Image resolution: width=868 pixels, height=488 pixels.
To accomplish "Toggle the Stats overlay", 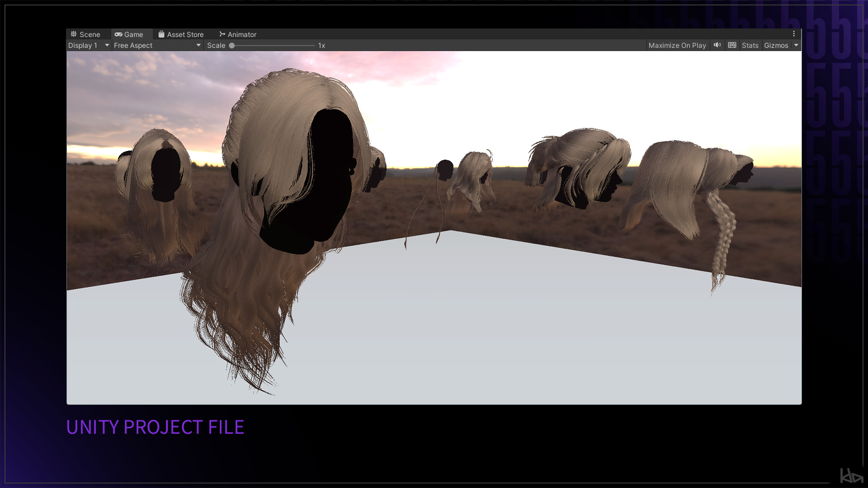I will point(750,45).
